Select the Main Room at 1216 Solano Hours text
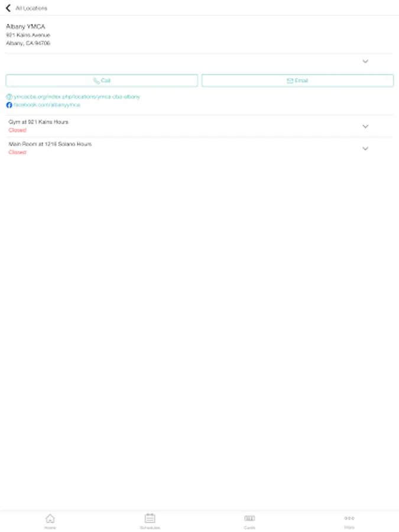This screenshot has height=532, width=399. coord(50,144)
